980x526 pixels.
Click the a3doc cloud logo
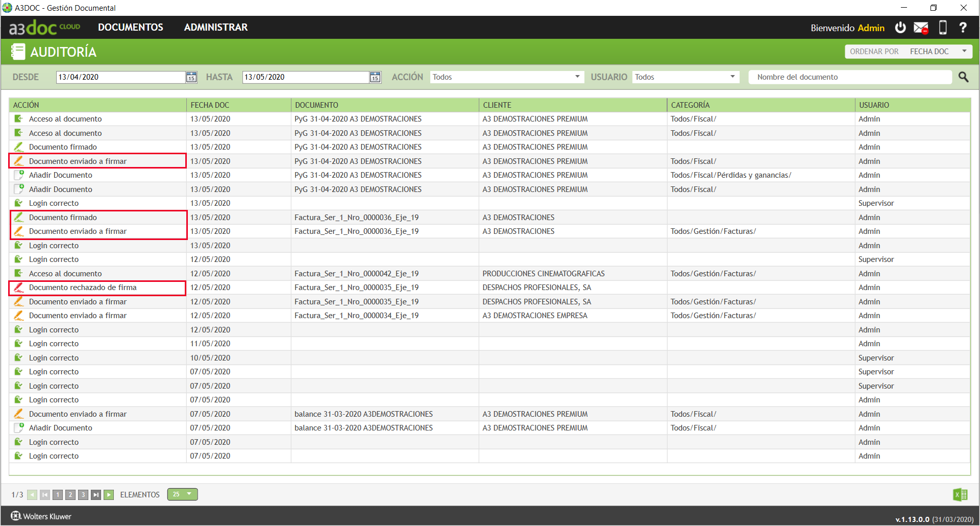(45, 28)
